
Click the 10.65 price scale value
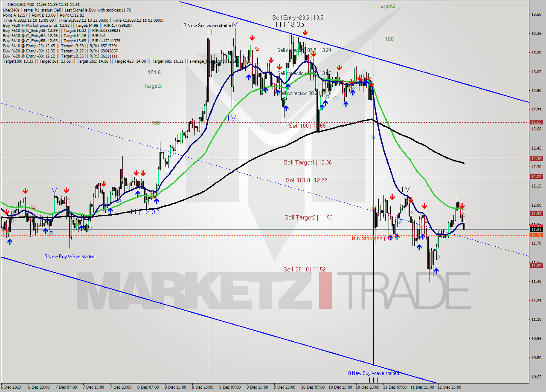(536, 377)
